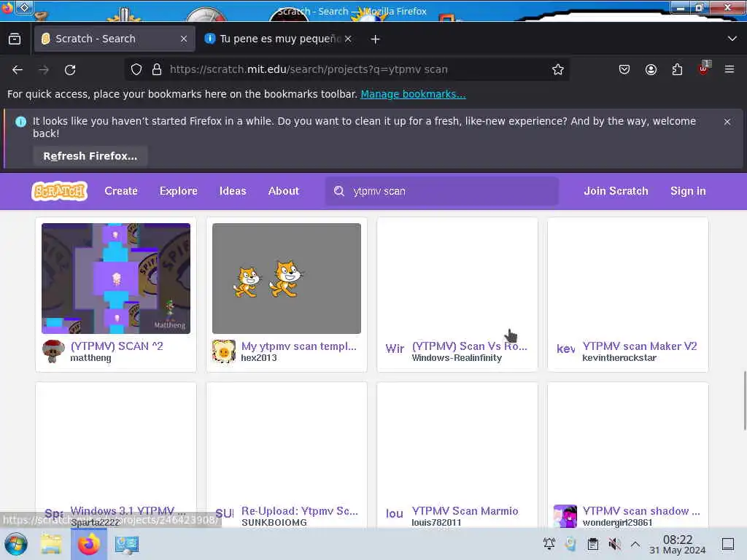Click the show desktop square icon
This screenshot has height=560, width=747.
point(728,543)
